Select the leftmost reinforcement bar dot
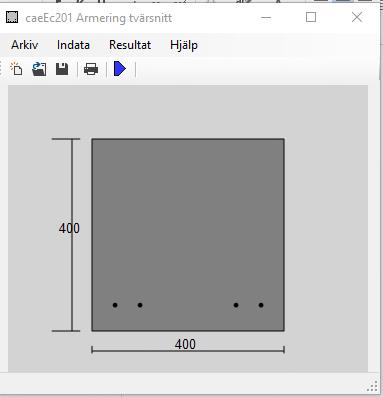This screenshot has height=397, width=383. 115,305
